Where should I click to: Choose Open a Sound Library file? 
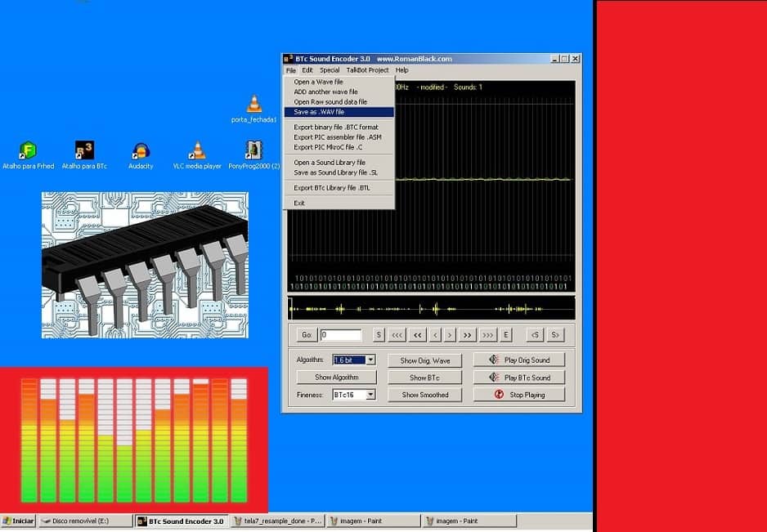(339, 163)
